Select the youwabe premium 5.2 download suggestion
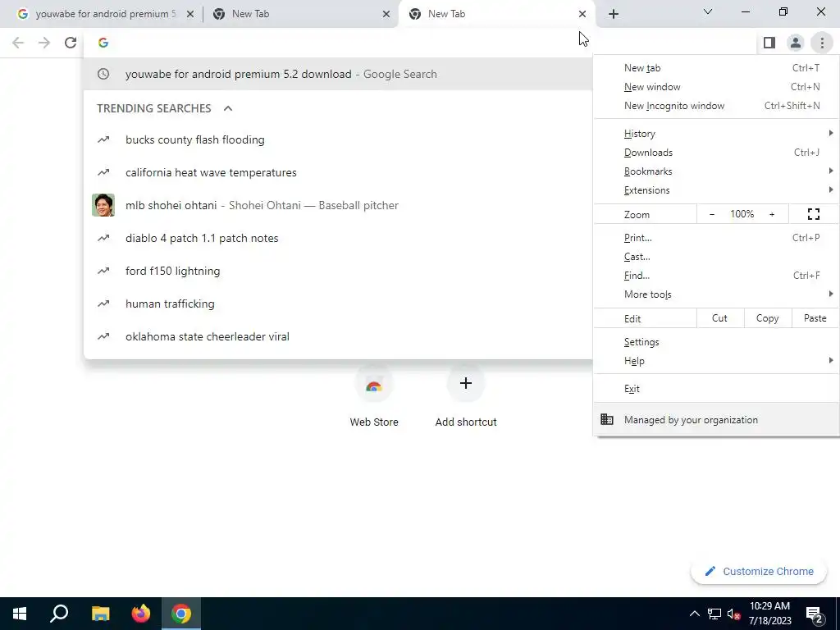Viewport: 840px width, 630px height. tap(339, 74)
